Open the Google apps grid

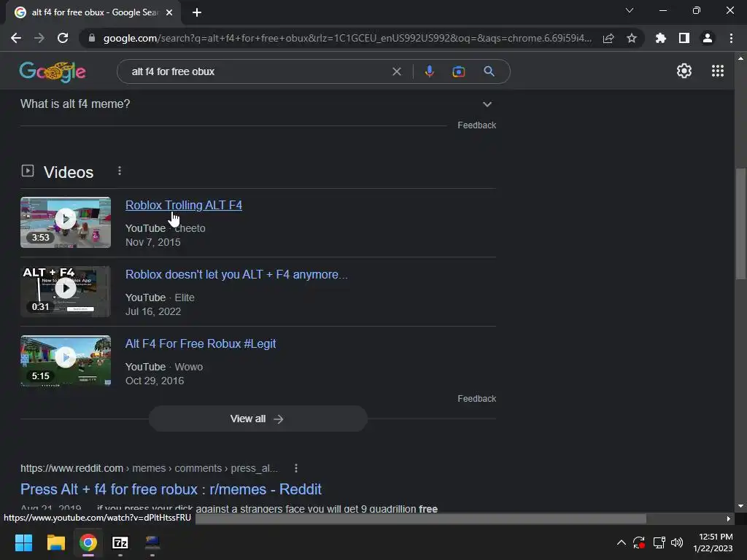click(718, 71)
